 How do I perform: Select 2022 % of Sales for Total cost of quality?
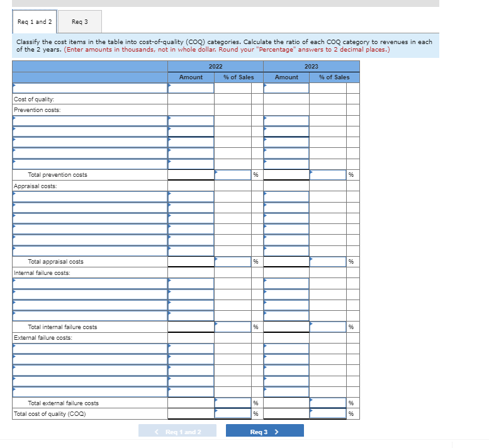point(233,413)
